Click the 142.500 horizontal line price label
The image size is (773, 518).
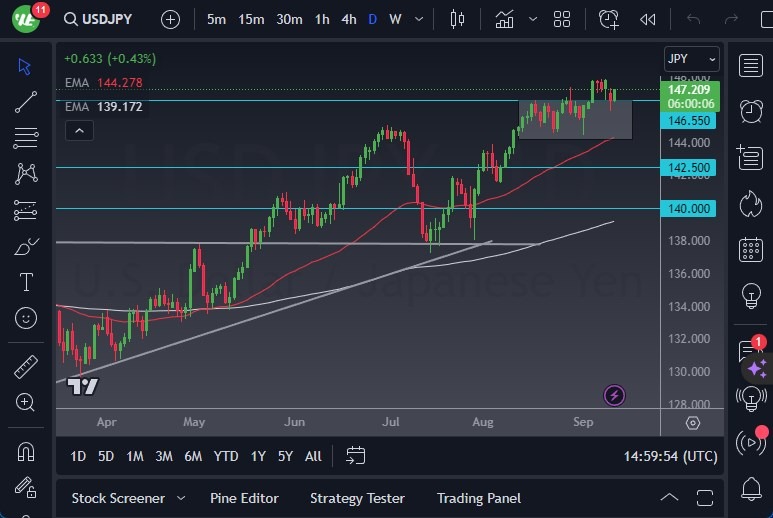(x=690, y=168)
